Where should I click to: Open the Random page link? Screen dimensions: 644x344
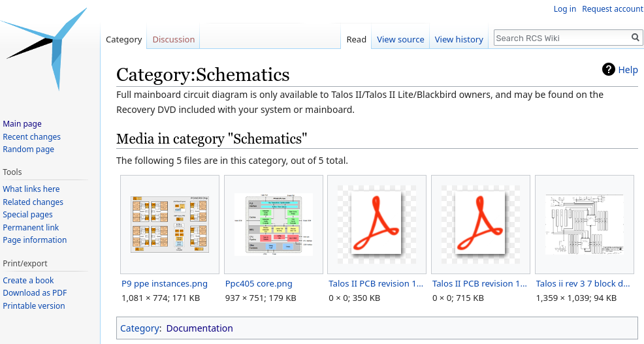coord(28,149)
